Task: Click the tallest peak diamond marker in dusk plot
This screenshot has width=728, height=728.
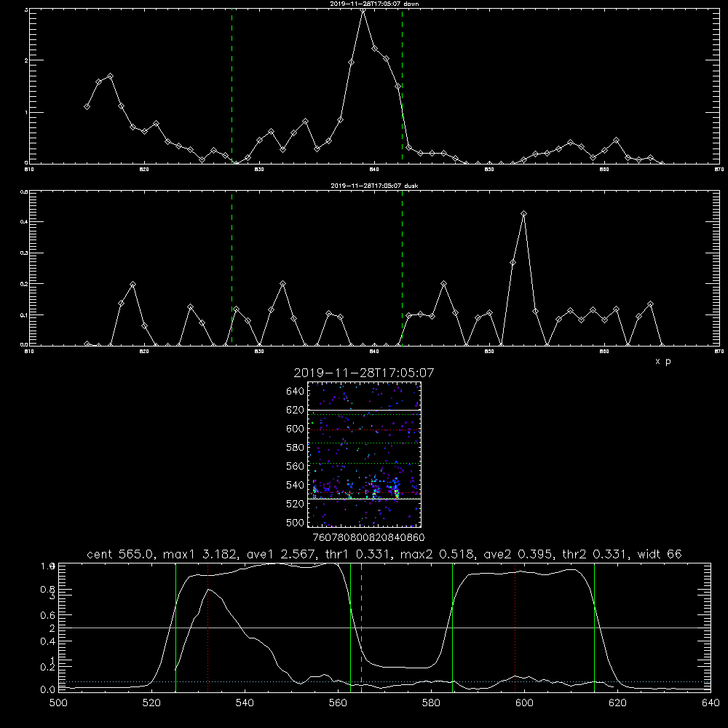Action: coord(523,214)
